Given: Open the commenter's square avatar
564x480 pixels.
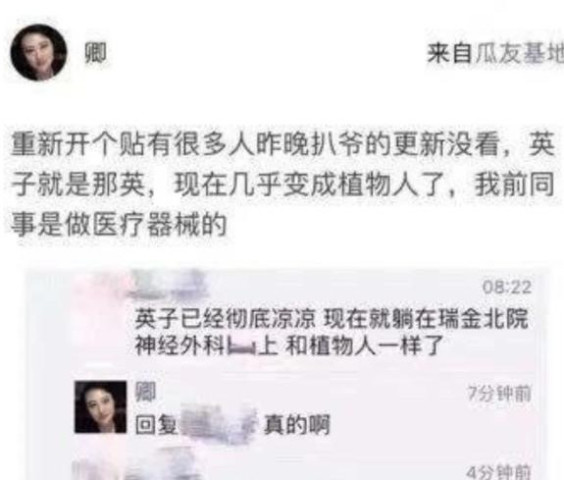Looking at the screenshot, I should tap(101, 407).
